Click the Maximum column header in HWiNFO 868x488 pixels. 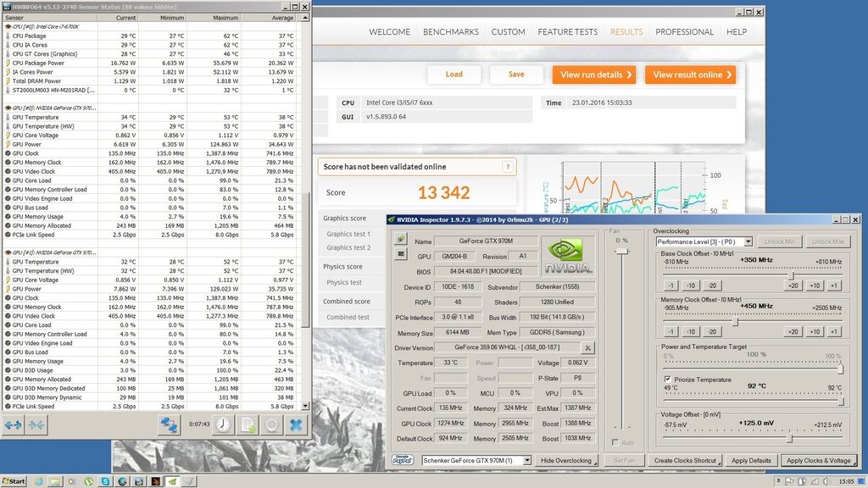coord(213,18)
